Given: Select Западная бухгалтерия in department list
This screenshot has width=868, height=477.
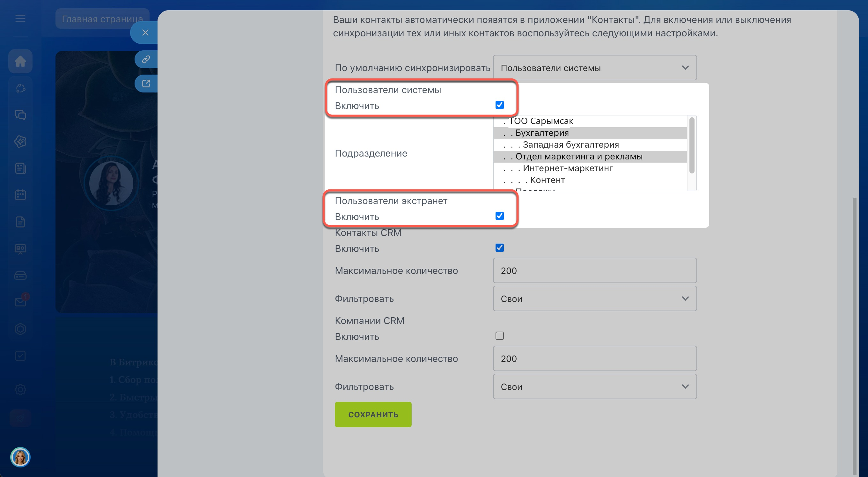Looking at the screenshot, I should tap(590, 144).
